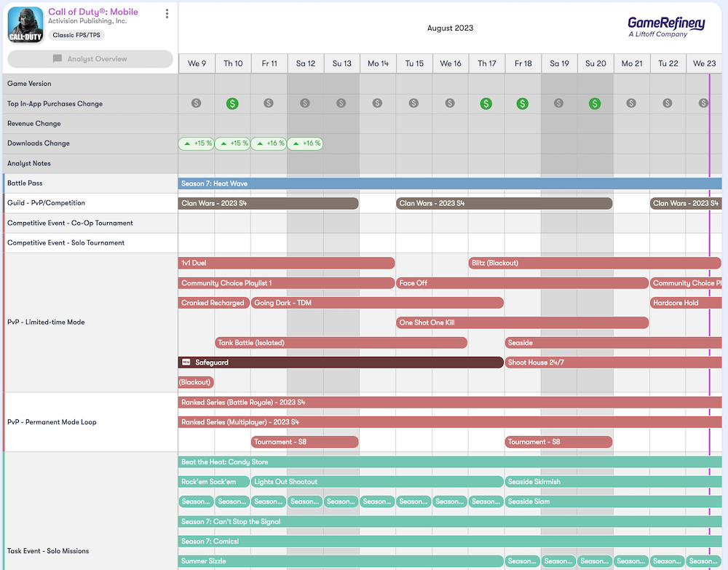Open the Analyst Overview button
This screenshot has height=570, width=728.
point(90,59)
